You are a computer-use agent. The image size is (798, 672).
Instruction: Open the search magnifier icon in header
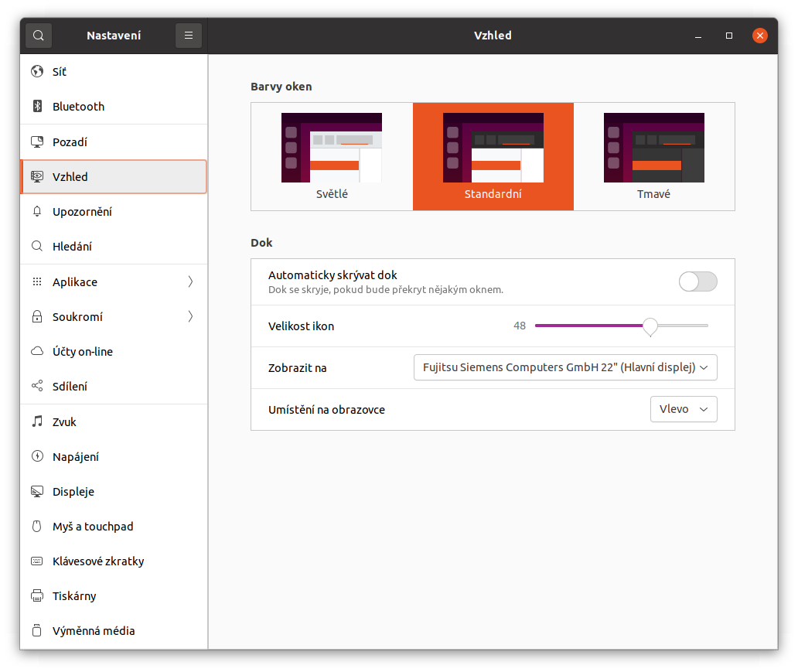[x=38, y=35]
